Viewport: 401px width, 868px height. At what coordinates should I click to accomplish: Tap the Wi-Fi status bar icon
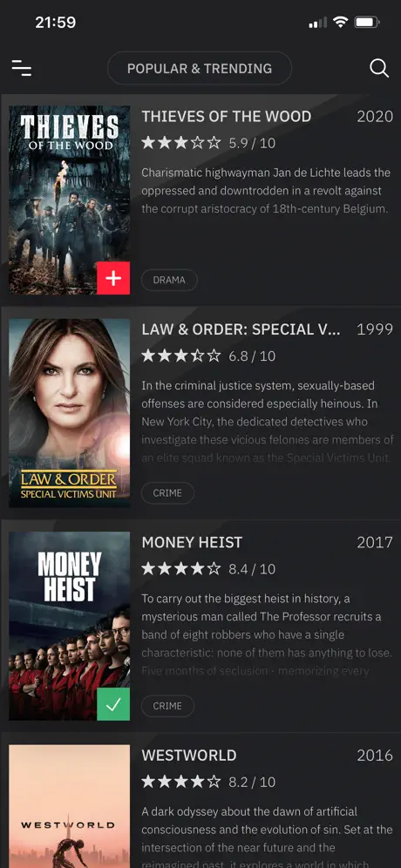[340, 22]
